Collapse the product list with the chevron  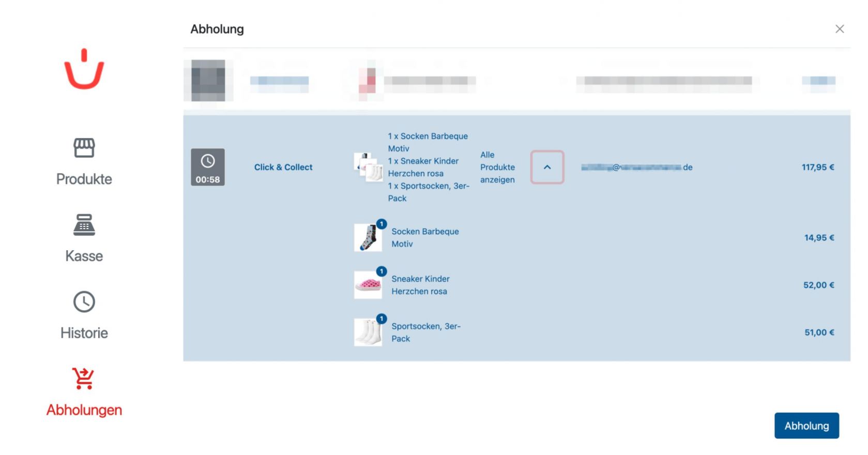(547, 167)
